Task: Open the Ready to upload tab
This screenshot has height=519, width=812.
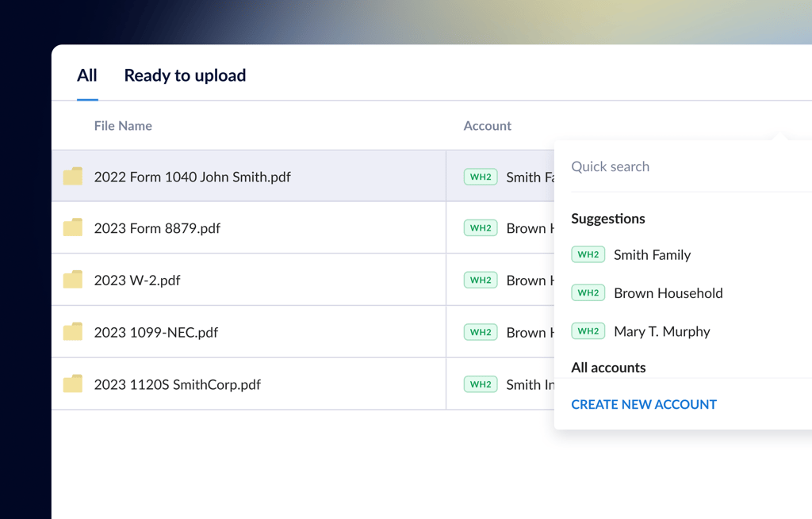Action: [x=185, y=75]
